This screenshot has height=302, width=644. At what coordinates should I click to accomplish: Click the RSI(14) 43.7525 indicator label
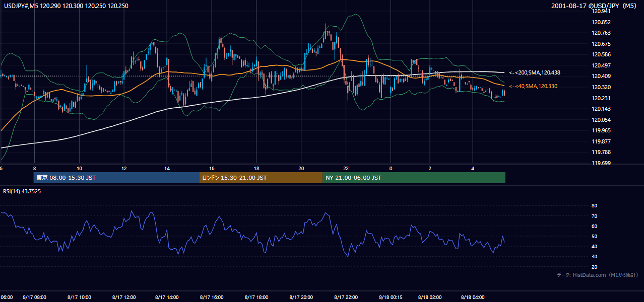(x=22, y=191)
